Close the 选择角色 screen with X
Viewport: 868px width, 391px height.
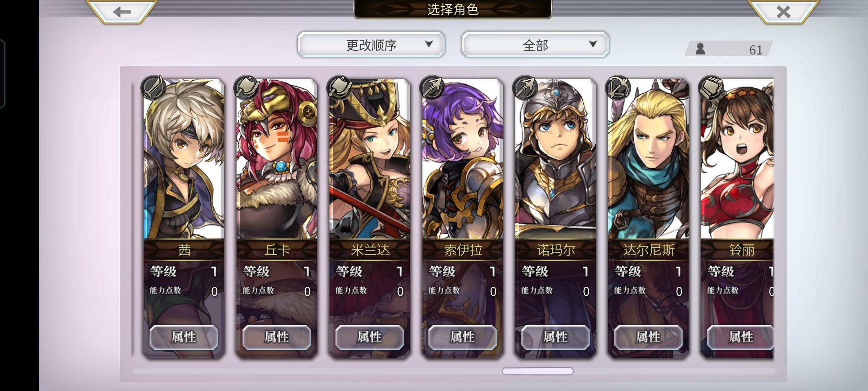783,12
